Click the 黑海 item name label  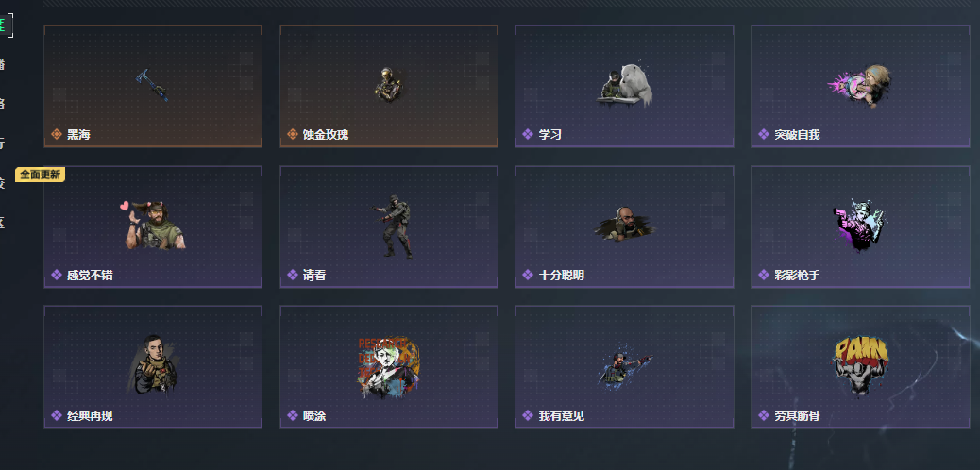(x=78, y=134)
